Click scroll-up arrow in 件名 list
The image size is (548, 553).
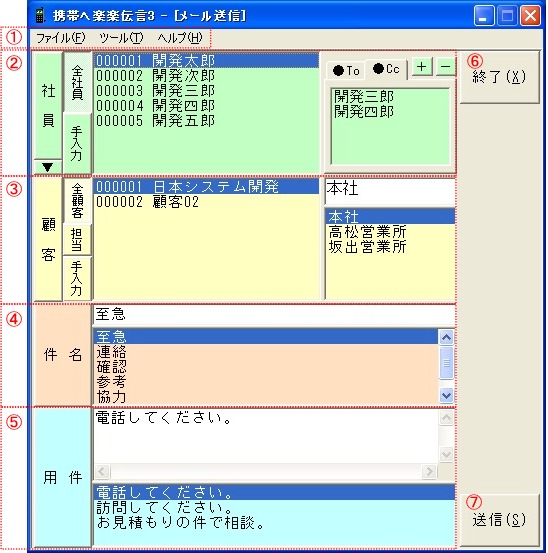tap(446, 338)
